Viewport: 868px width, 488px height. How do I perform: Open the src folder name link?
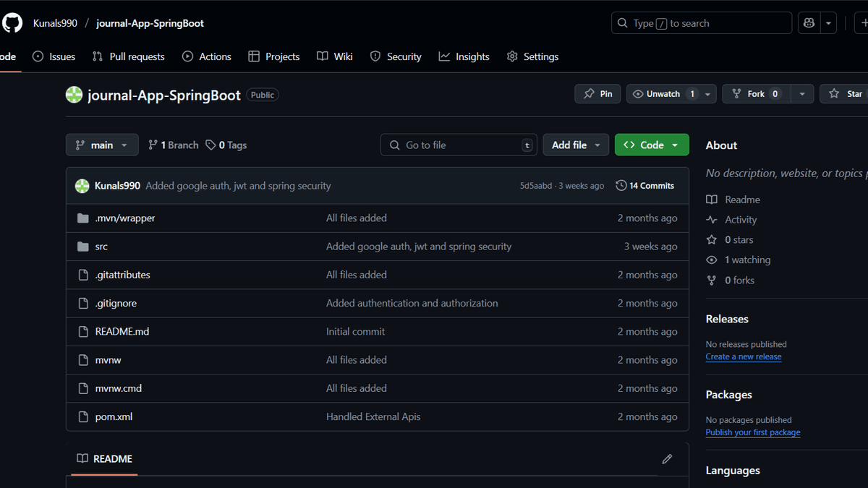(x=101, y=247)
